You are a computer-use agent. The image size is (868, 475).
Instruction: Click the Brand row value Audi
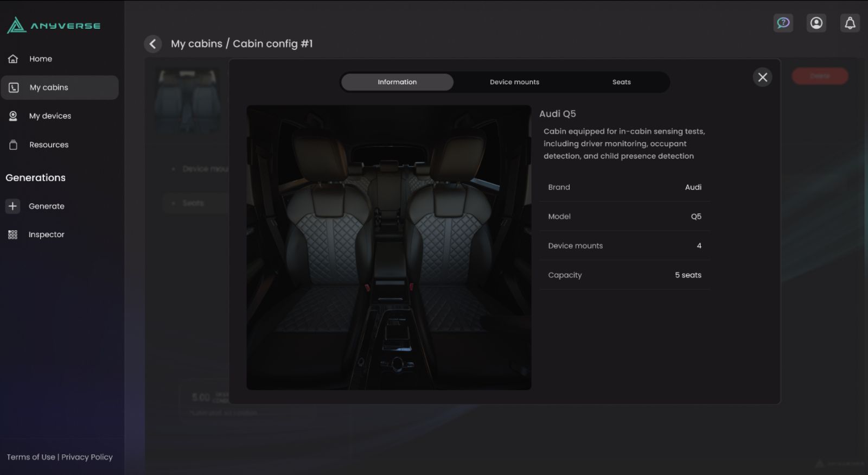693,187
